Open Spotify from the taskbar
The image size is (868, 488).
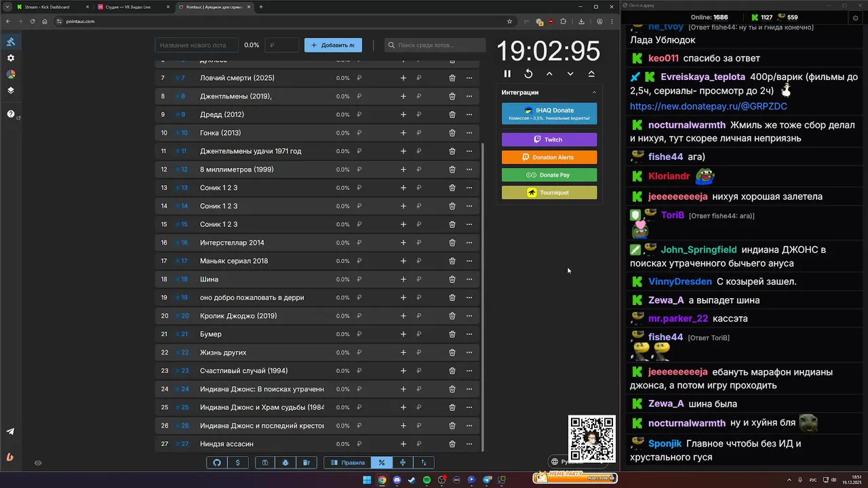427,480
